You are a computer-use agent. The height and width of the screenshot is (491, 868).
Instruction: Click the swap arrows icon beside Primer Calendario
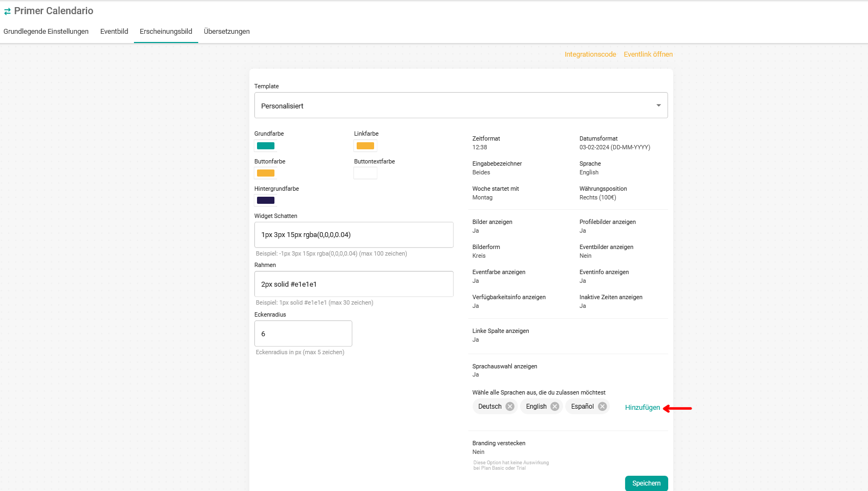coord(7,11)
